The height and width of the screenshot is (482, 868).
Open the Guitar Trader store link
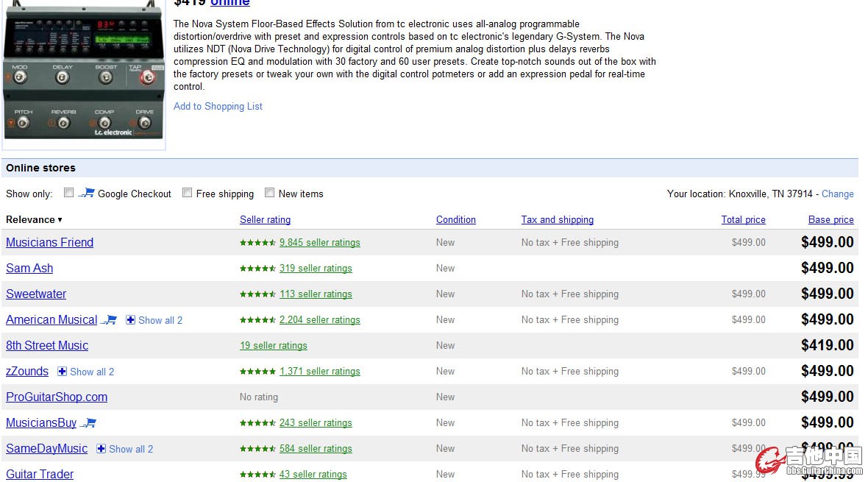pos(40,474)
